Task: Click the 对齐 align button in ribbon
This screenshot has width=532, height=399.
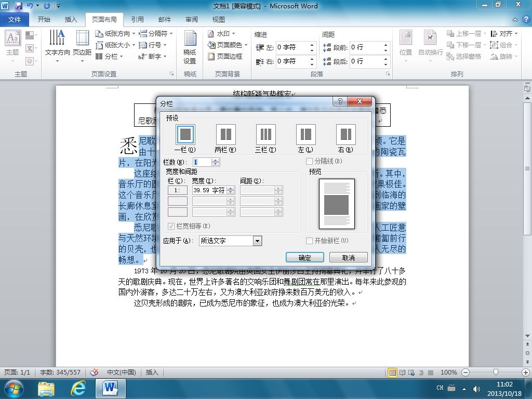Action: (504, 34)
